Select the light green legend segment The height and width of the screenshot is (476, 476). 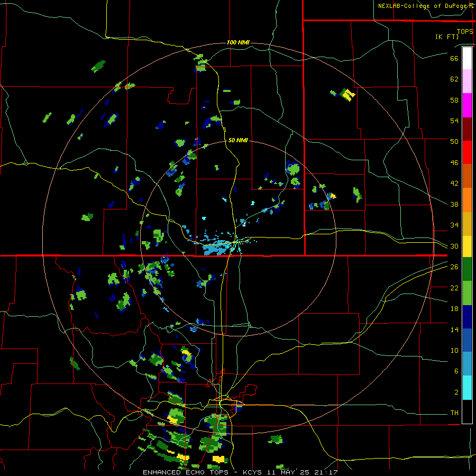[467, 293]
